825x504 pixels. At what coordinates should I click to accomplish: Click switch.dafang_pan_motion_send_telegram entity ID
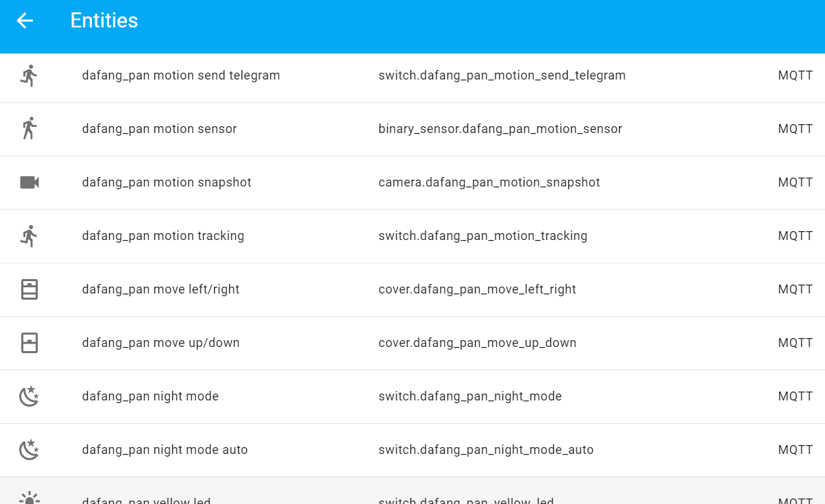502,75
